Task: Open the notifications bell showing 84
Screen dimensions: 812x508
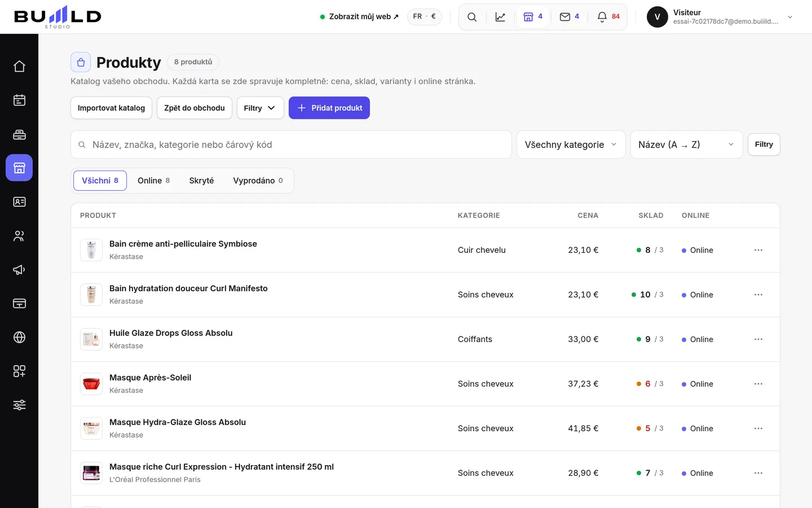Action: (x=608, y=17)
